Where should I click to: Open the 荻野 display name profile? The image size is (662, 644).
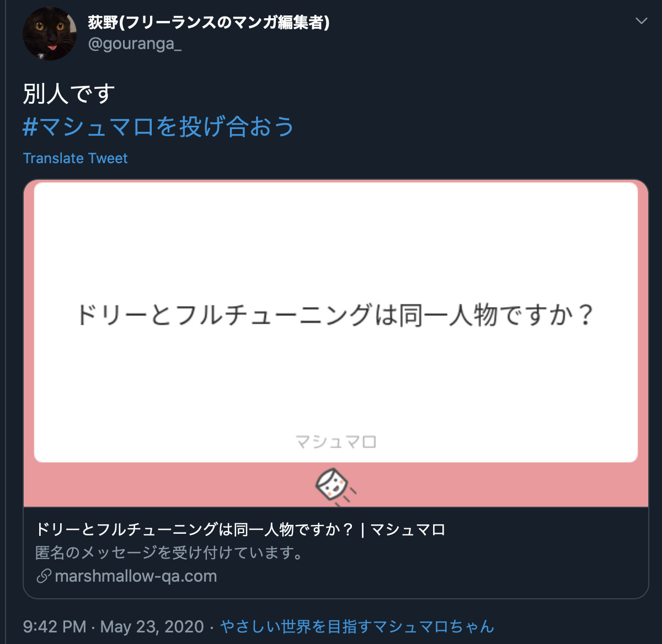(x=209, y=22)
